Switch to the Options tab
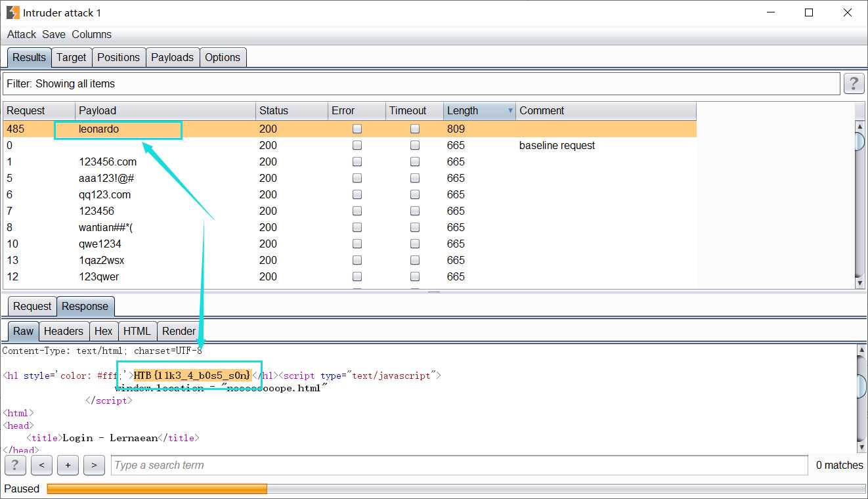The width and height of the screenshot is (868, 499). click(223, 57)
